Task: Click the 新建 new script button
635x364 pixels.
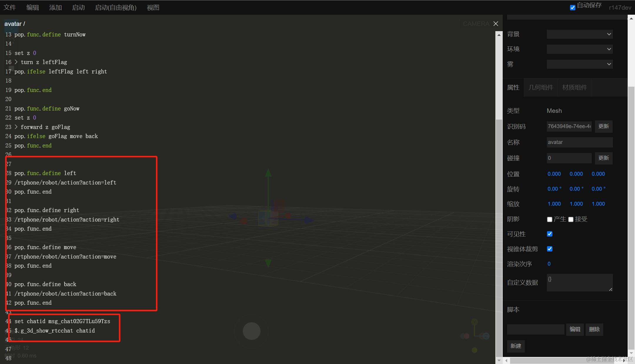Action: coord(516,346)
